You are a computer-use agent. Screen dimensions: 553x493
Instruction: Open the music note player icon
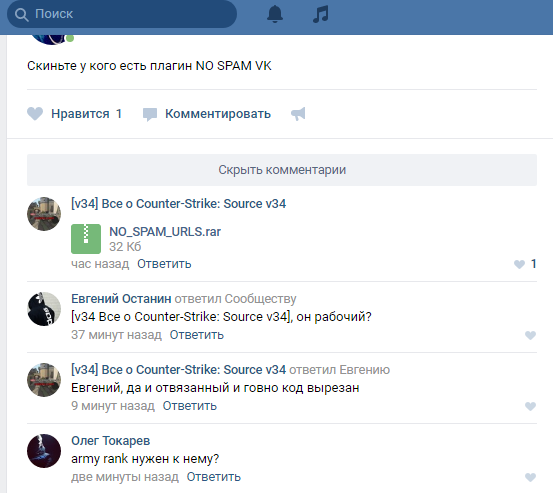(x=321, y=14)
